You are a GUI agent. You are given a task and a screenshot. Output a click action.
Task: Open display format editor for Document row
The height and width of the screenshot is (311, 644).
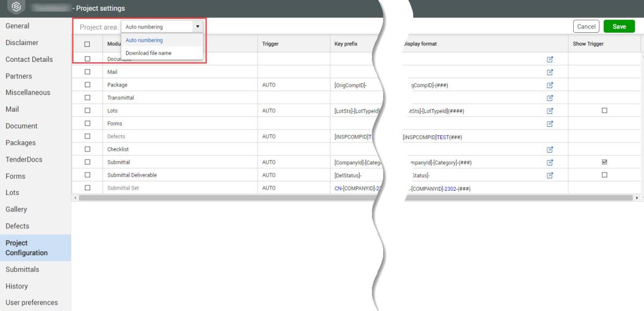[x=550, y=59]
